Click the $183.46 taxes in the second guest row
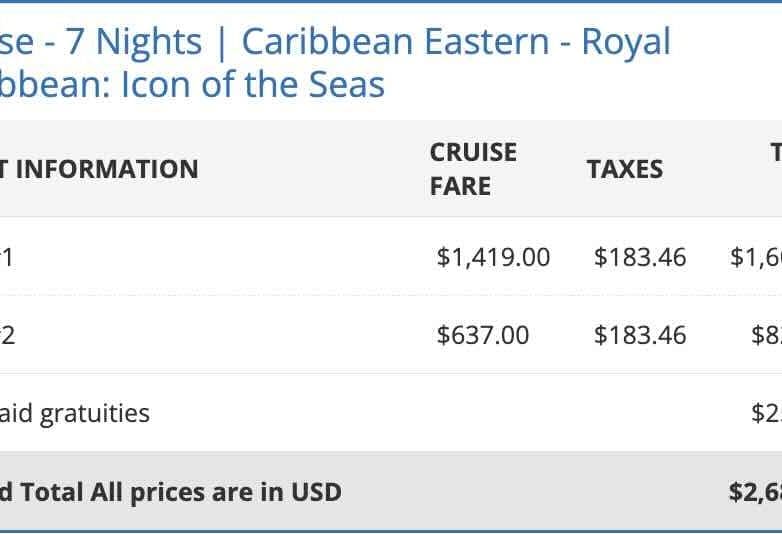The width and height of the screenshot is (782, 534). [640, 335]
